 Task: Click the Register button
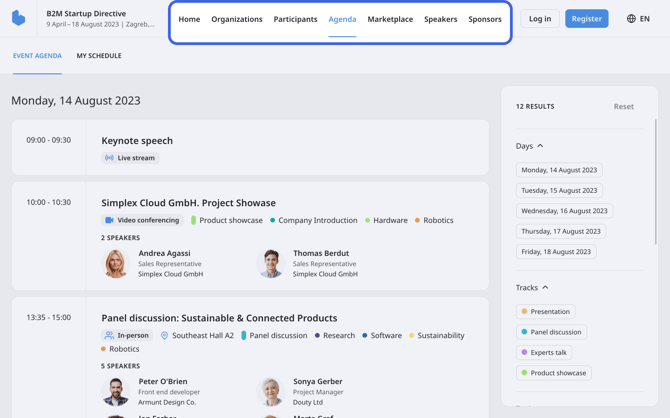click(x=586, y=19)
